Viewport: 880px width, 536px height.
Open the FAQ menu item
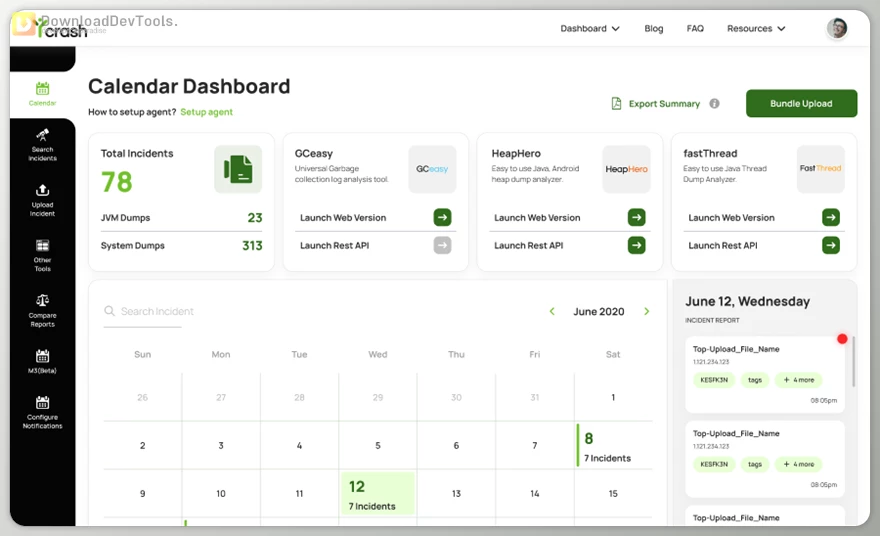(x=695, y=29)
